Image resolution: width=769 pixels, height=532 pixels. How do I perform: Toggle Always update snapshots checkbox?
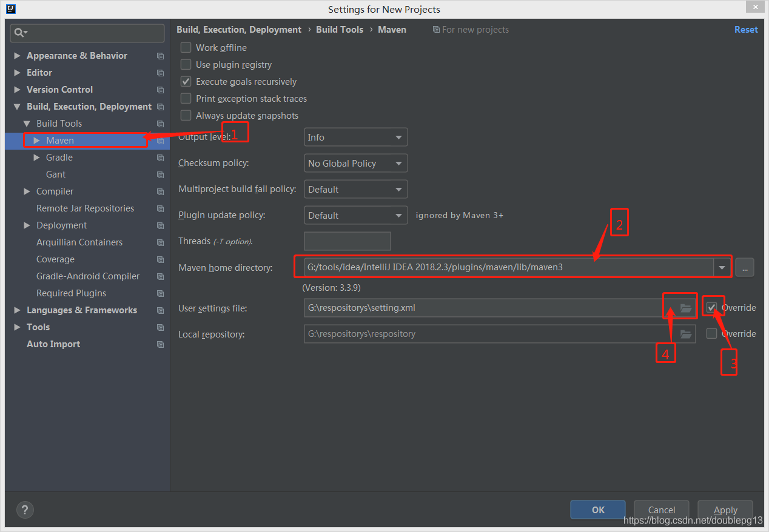click(186, 115)
